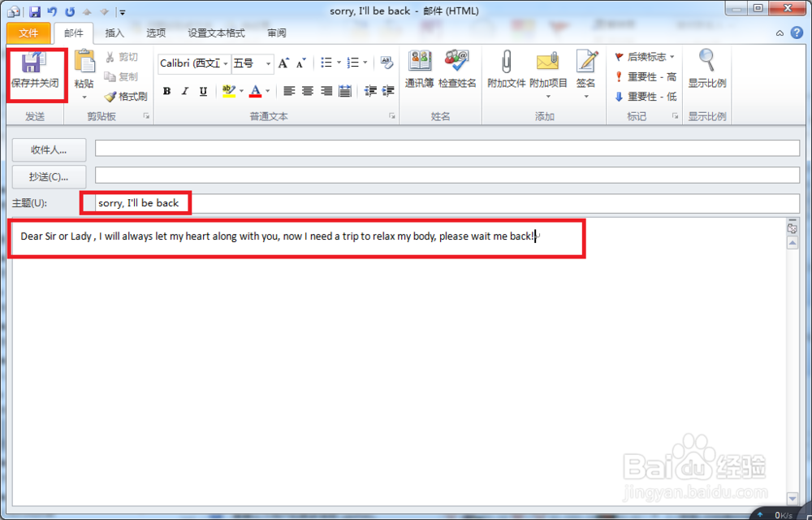Open the Follow Up flag (后续标志) dropdown
The height and width of the screenshot is (520, 812).
click(646, 56)
